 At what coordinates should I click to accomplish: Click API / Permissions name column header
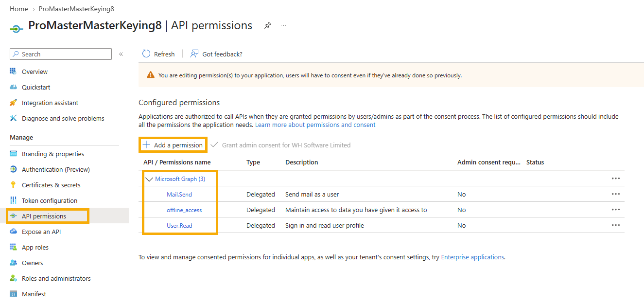(x=177, y=162)
